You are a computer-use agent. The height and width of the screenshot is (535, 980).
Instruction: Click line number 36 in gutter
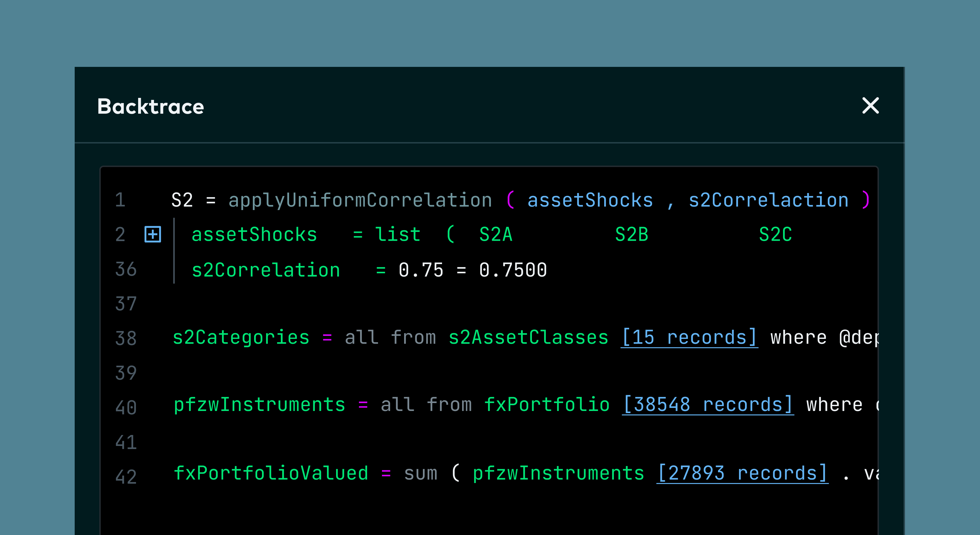(126, 269)
